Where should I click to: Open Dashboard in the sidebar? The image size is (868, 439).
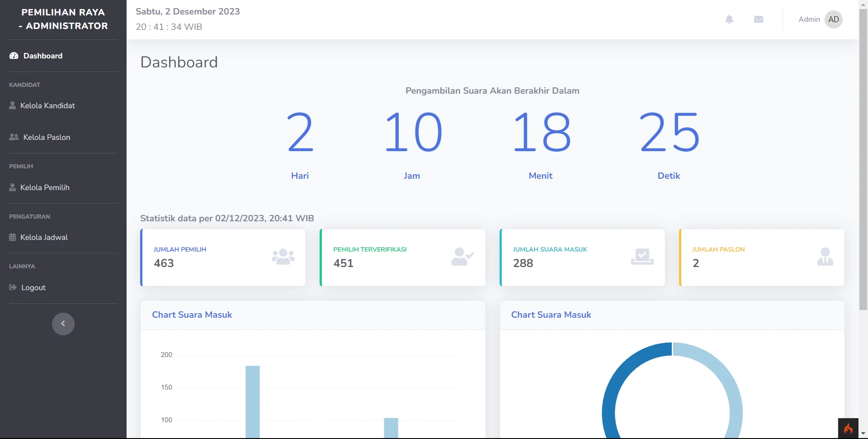click(42, 56)
